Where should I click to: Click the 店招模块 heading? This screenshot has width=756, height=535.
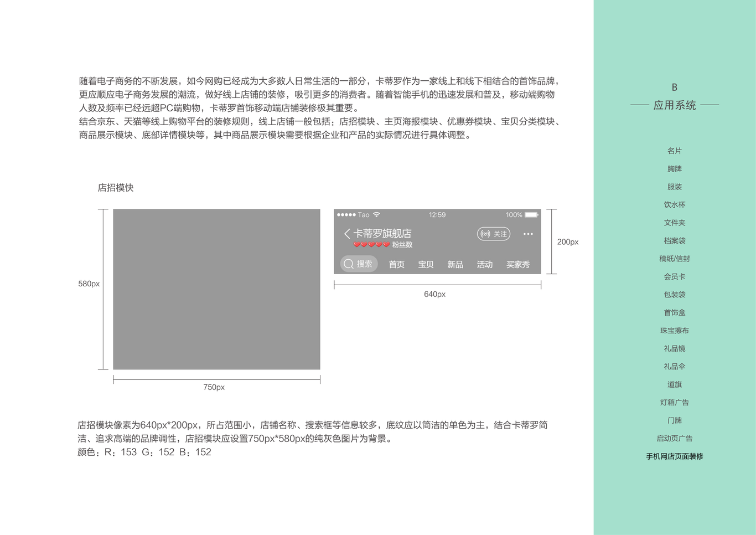116,188
